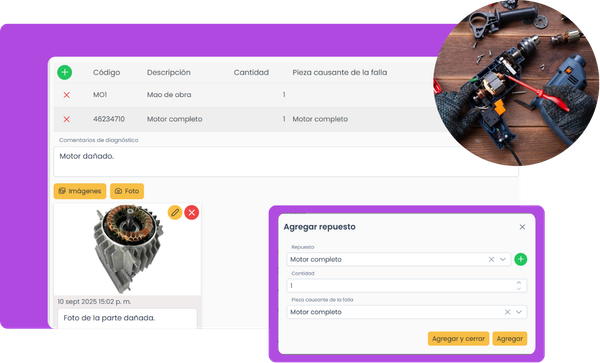Screen dimensions: 600x363
Task: Open the Imágenes upload button
Action: point(80,191)
